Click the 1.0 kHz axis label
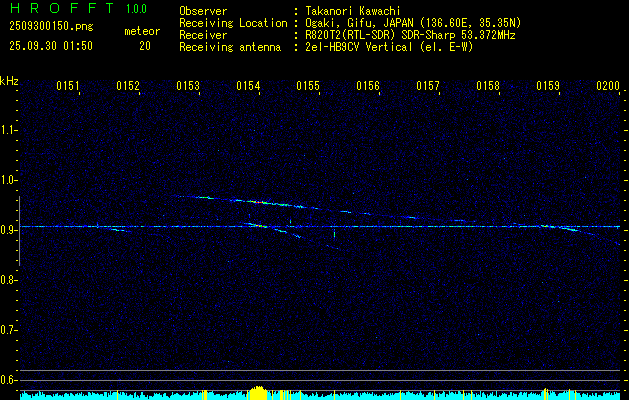The width and height of the screenshot is (629, 400). coord(8,180)
